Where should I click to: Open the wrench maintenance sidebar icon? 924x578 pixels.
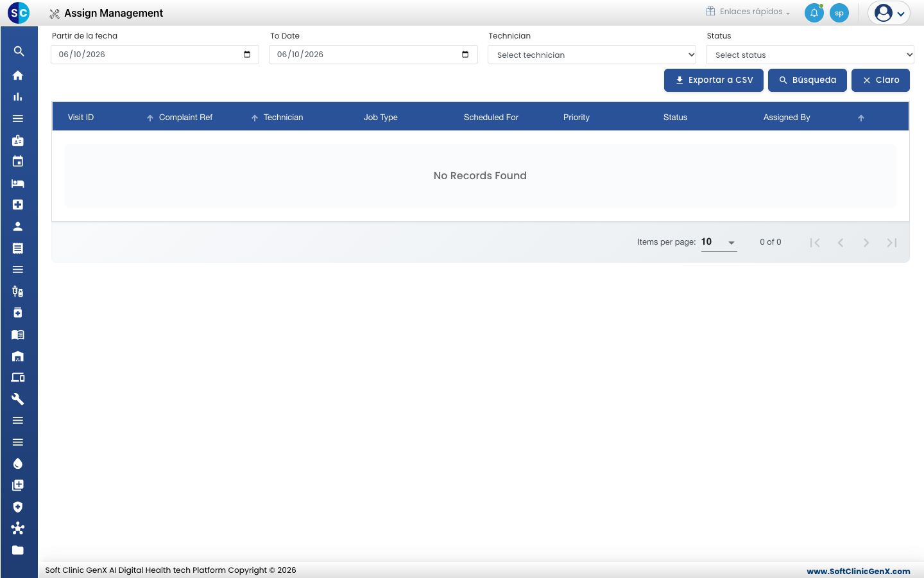coord(18,399)
